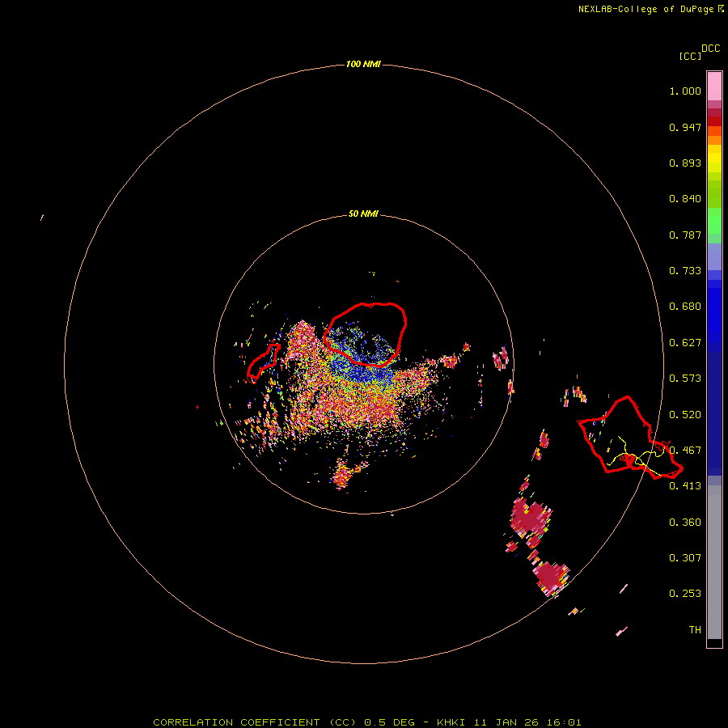Click the 100 NMI range ring label
This screenshot has width=728, height=728.
point(363,64)
